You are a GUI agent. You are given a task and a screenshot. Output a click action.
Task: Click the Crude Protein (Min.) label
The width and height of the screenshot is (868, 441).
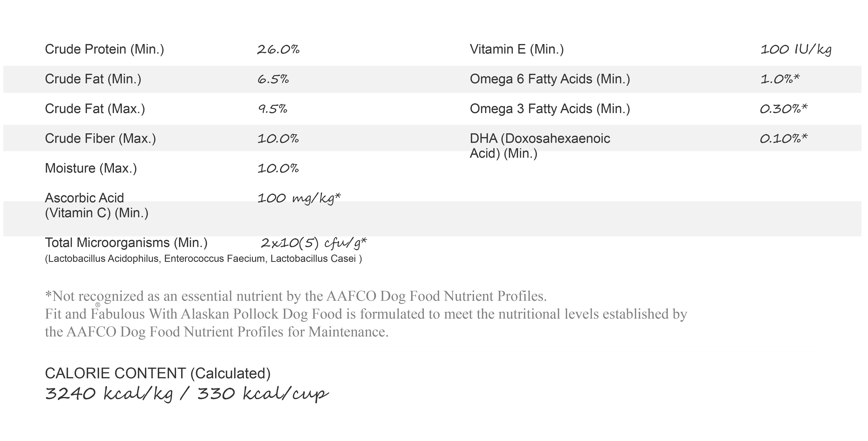(104, 49)
